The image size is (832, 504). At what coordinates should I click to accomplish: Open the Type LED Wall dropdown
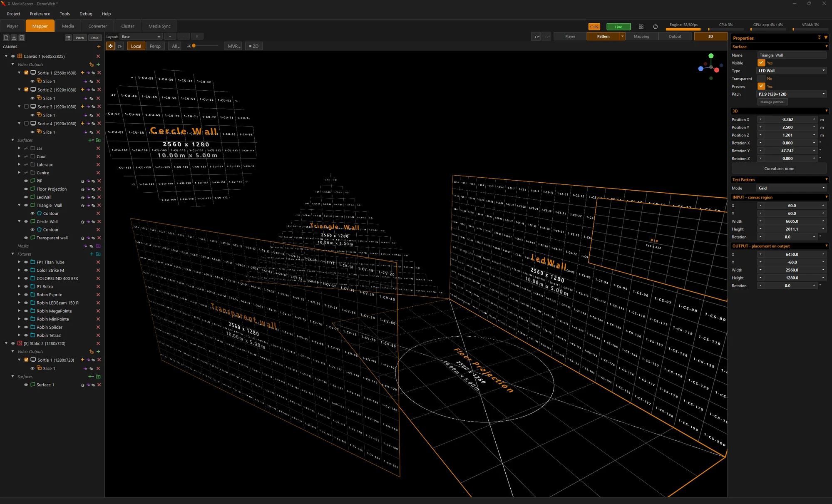point(792,71)
